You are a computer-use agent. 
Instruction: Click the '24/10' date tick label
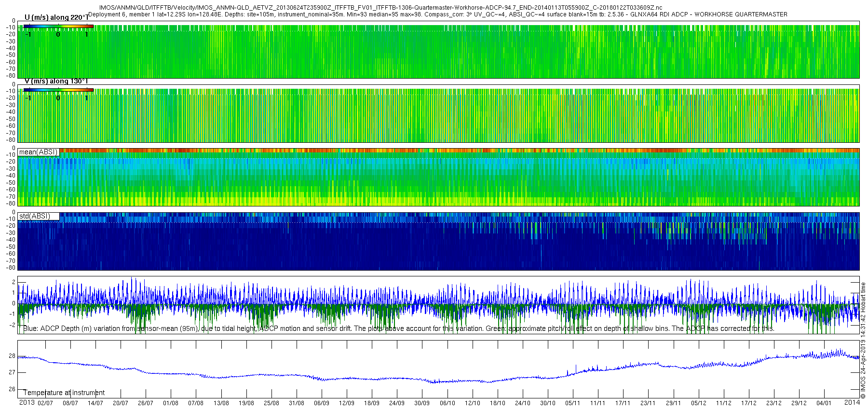523,403
